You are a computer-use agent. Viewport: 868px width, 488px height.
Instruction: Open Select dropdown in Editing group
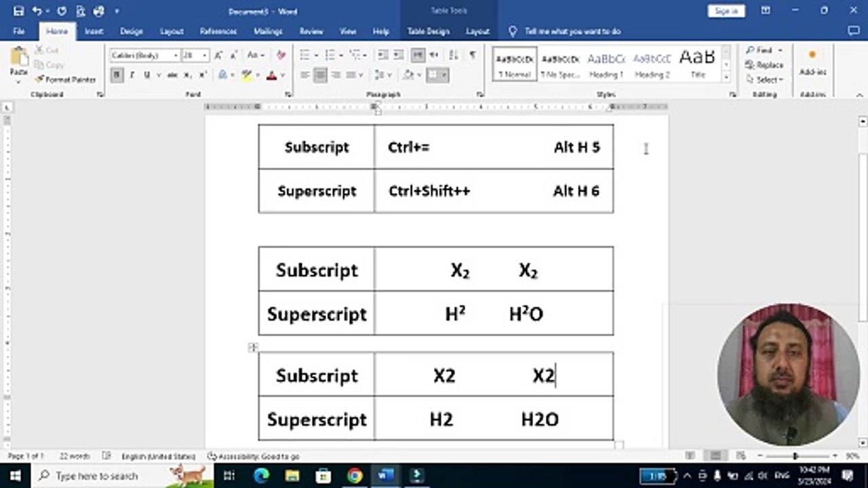[764, 79]
